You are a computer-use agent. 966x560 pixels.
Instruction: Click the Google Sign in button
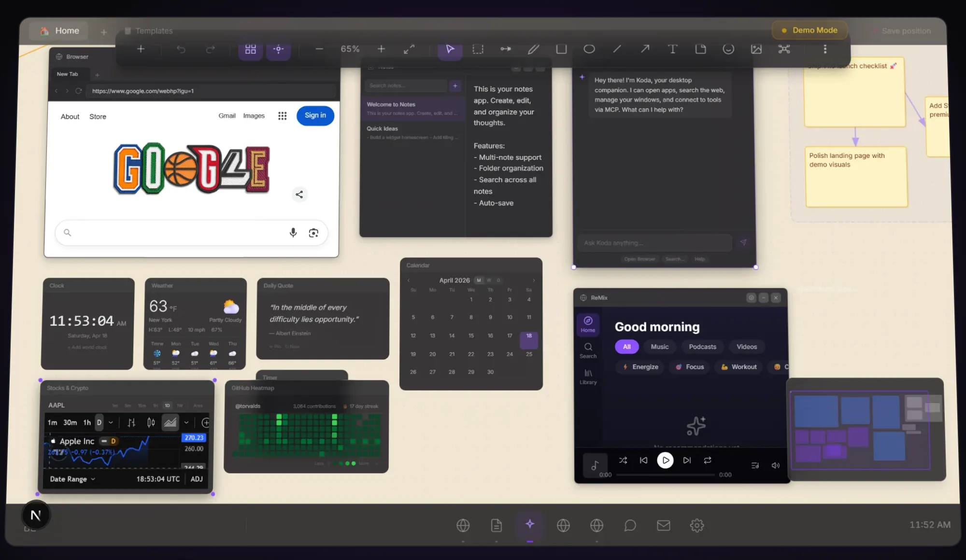(315, 115)
